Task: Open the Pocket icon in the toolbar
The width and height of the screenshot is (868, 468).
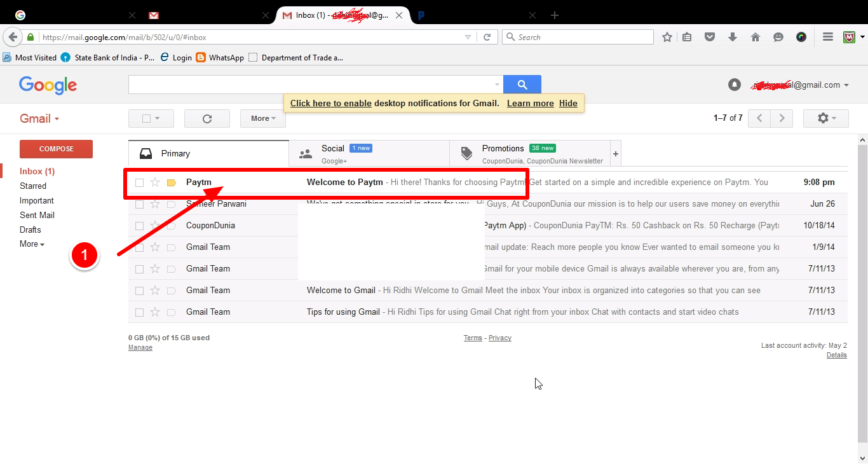Action: (710, 38)
